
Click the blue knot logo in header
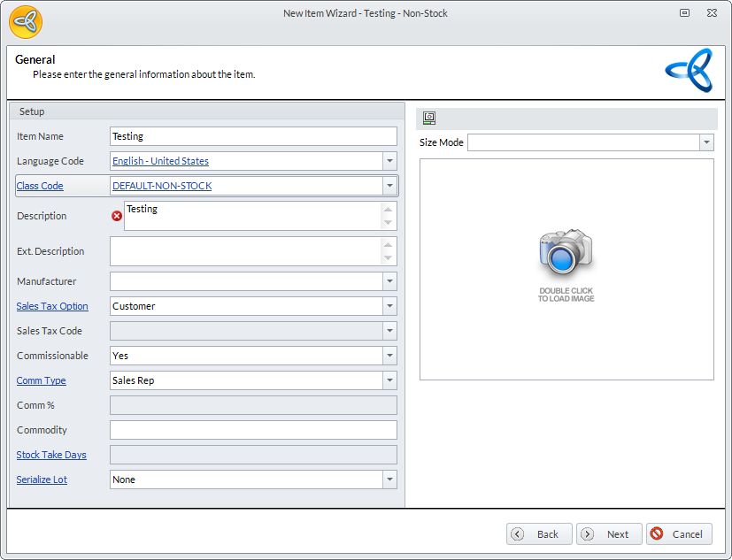689,71
